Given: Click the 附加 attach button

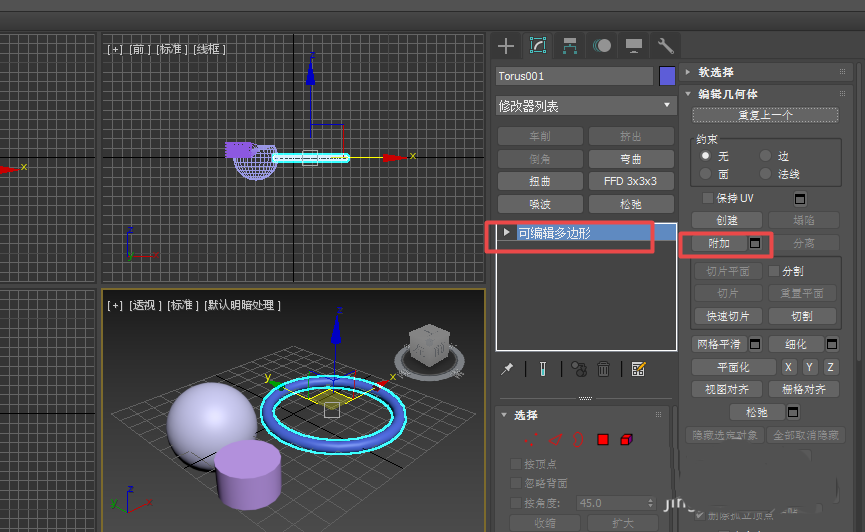Looking at the screenshot, I should [x=719, y=243].
